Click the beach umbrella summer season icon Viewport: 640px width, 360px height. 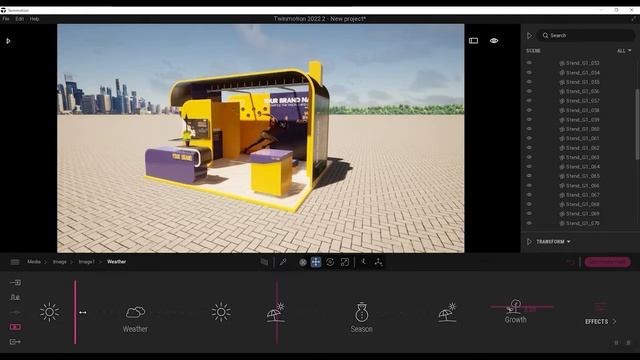(x=276, y=312)
